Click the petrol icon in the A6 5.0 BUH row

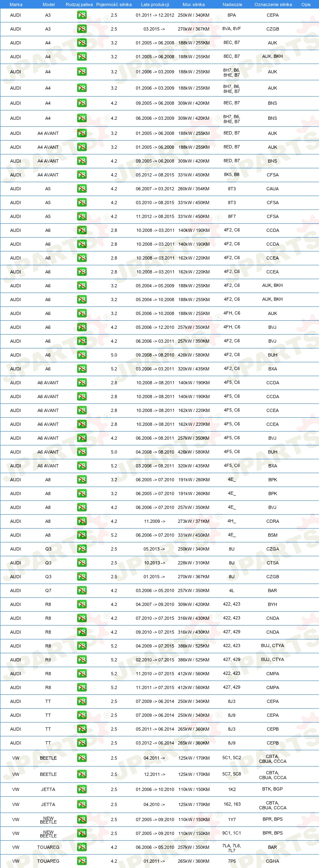[x=82, y=355]
